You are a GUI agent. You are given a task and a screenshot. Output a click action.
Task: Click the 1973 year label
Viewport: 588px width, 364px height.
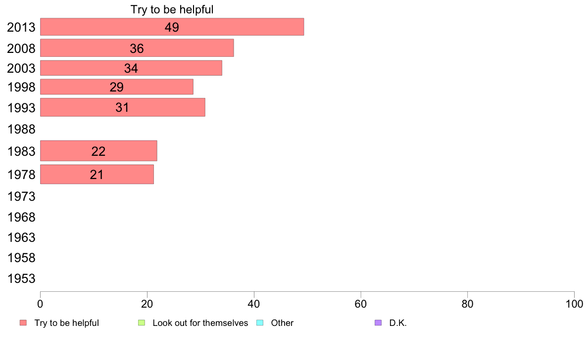tap(21, 196)
